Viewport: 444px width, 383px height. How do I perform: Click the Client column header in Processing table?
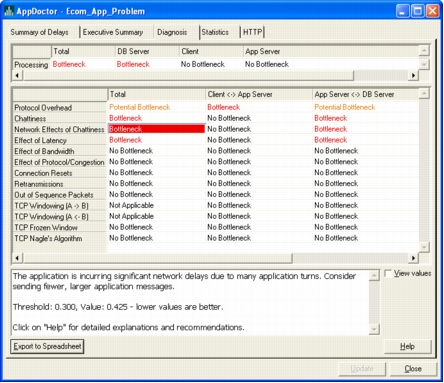tap(211, 51)
